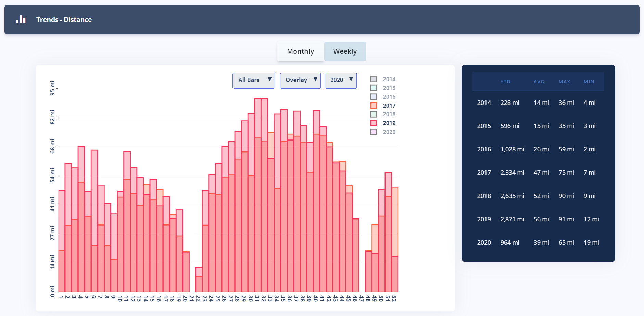Viewport: 644px width, 316px height.
Task: Select the MAX column header
Action: click(x=564, y=82)
